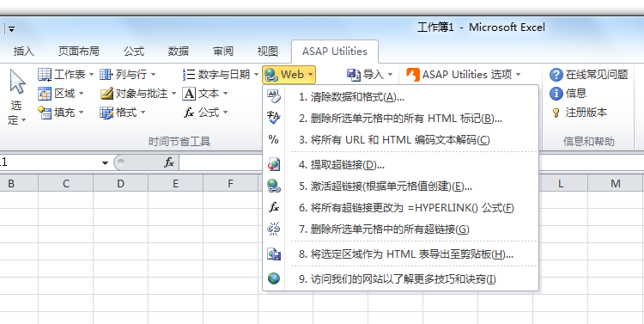Click the 对象与批注 objects and comments icon

pyautogui.click(x=106, y=94)
